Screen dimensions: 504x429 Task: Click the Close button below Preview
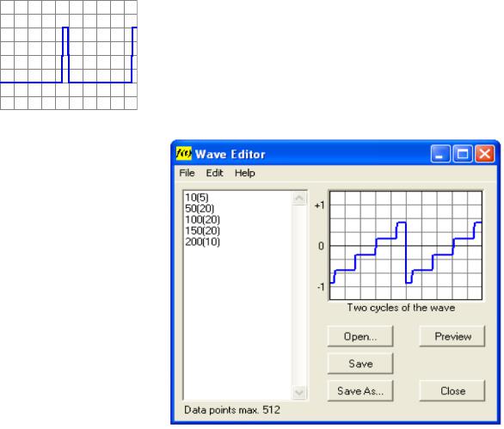tap(452, 391)
